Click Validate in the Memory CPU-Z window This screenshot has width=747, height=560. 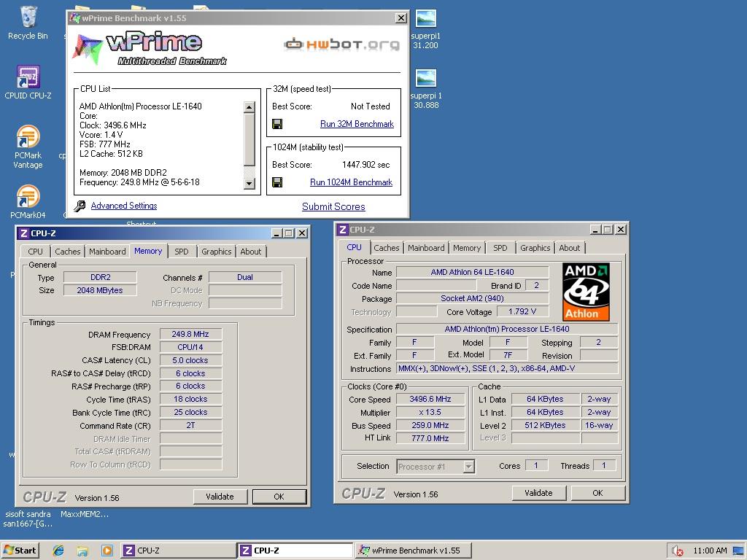click(220, 497)
